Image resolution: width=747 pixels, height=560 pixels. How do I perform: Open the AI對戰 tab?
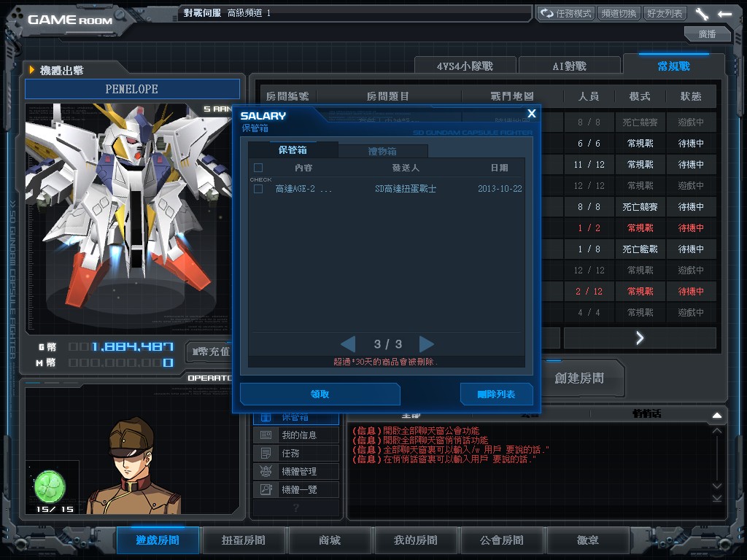569,64
